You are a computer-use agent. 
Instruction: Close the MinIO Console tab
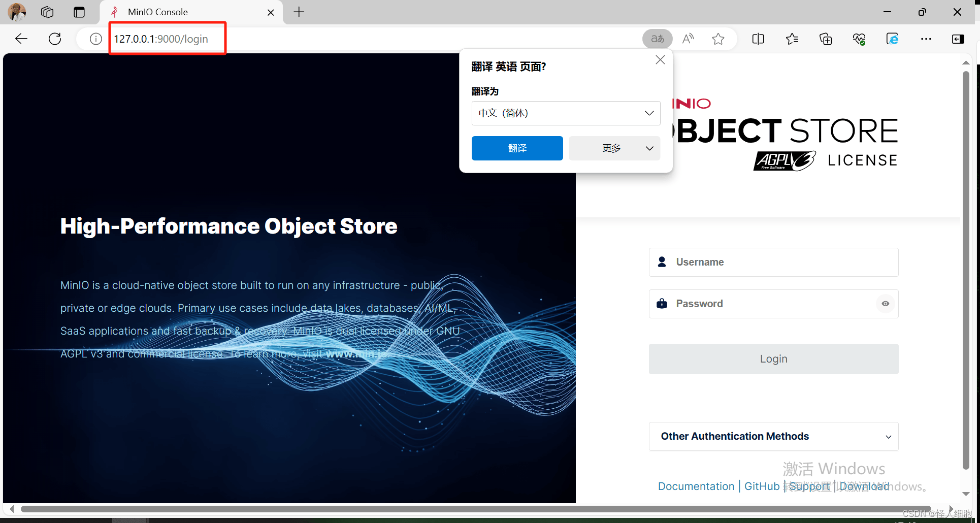(271, 12)
